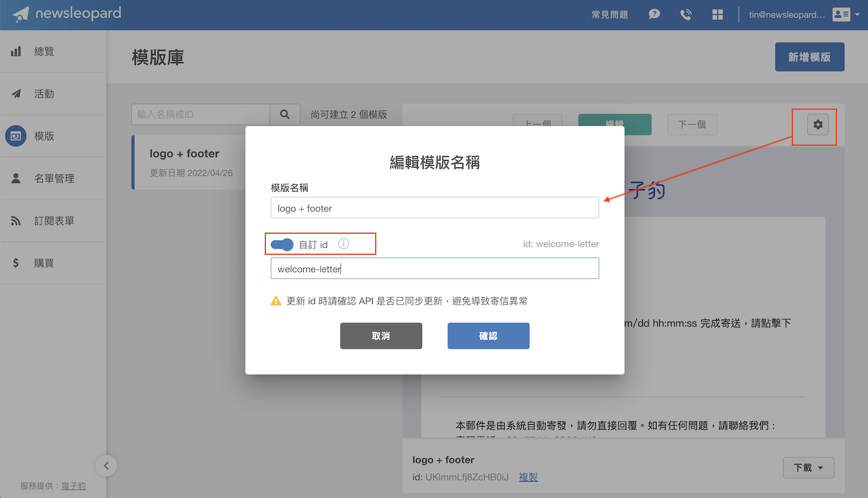Click the 複製 link next to the id
868x498 pixels.
[x=528, y=477]
